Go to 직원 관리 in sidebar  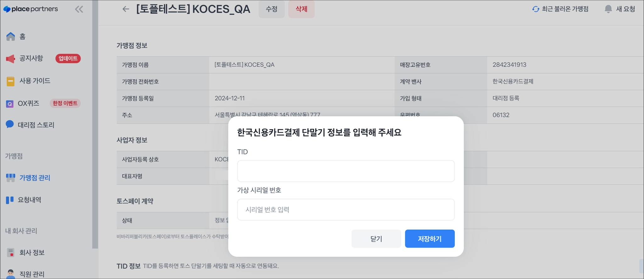point(32,274)
